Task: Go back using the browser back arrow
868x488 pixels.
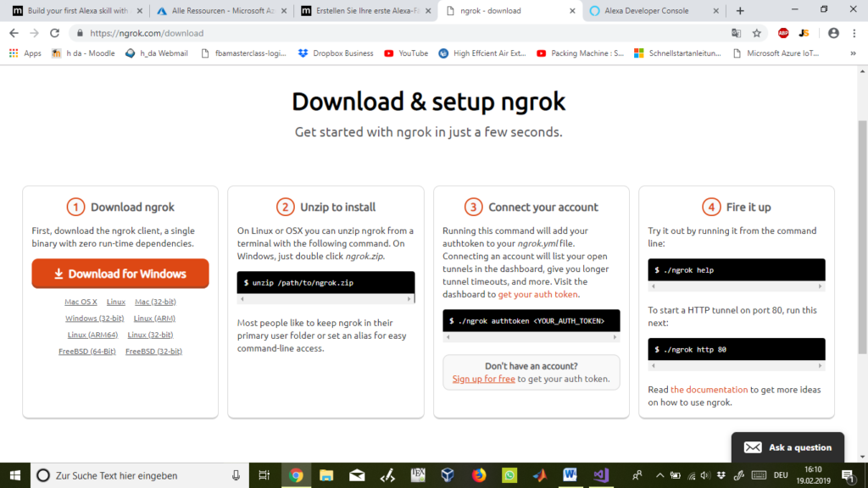Action: [x=14, y=33]
